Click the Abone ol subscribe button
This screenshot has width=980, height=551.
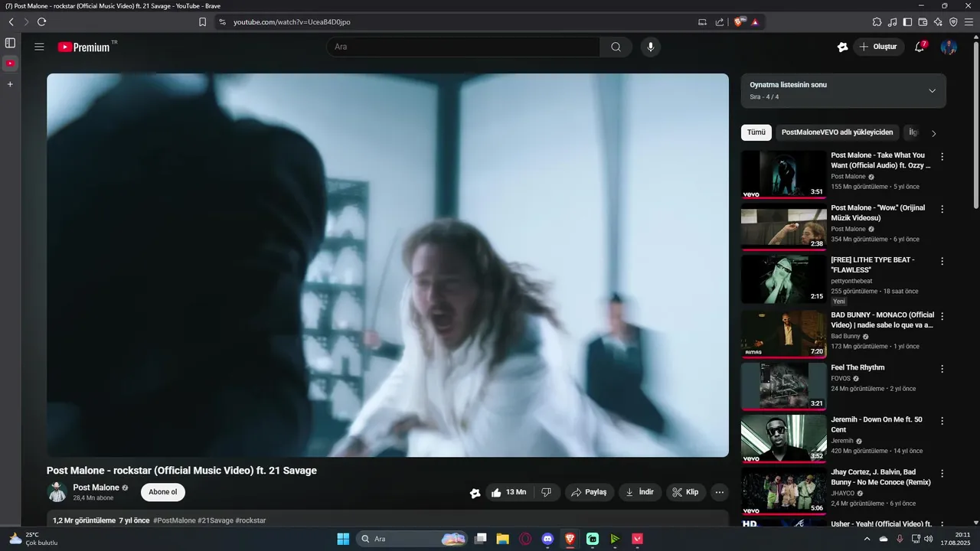(163, 492)
